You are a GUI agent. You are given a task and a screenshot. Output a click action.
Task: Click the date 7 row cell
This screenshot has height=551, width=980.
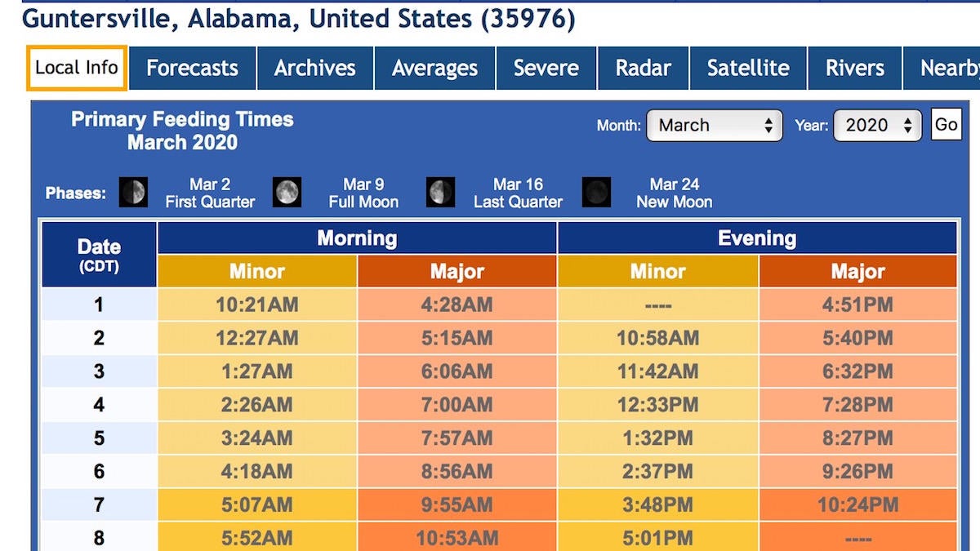coord(99,505)
